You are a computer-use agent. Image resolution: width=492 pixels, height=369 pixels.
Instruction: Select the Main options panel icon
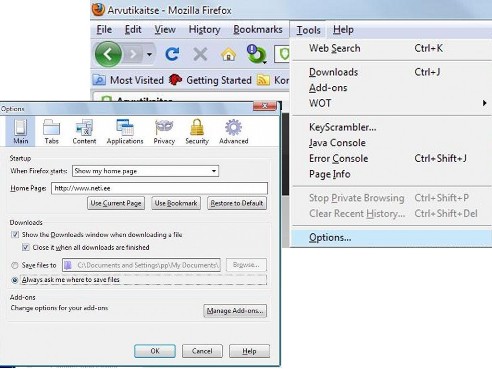tap(20, 131)
